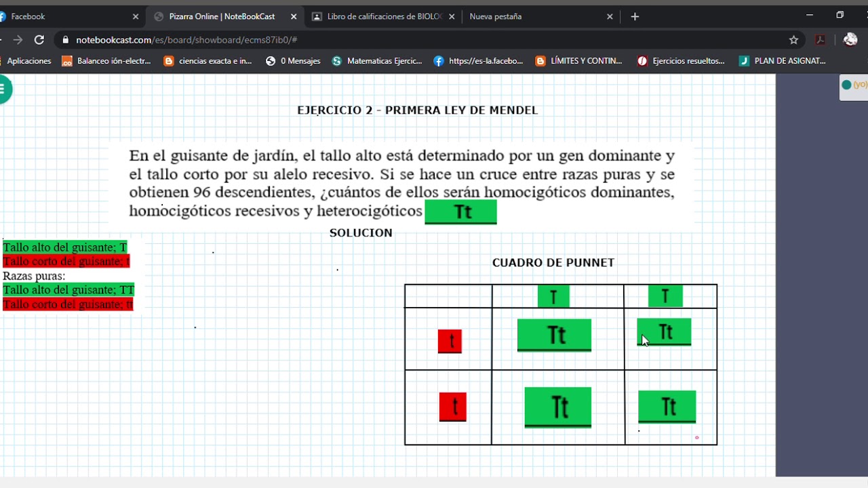Open the https://es-la.facebo... bookmark
Screen dimensions: 868x488
478,61
